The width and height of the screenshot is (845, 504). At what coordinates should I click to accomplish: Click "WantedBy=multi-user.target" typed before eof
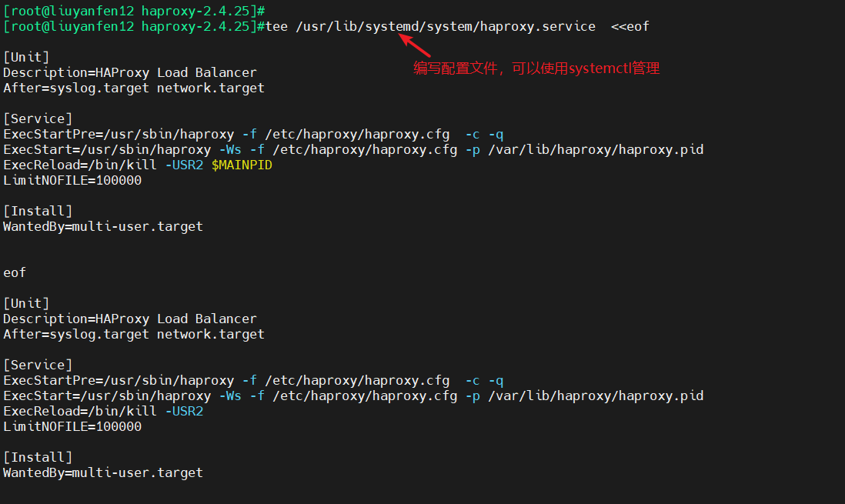tap(103, 226)
